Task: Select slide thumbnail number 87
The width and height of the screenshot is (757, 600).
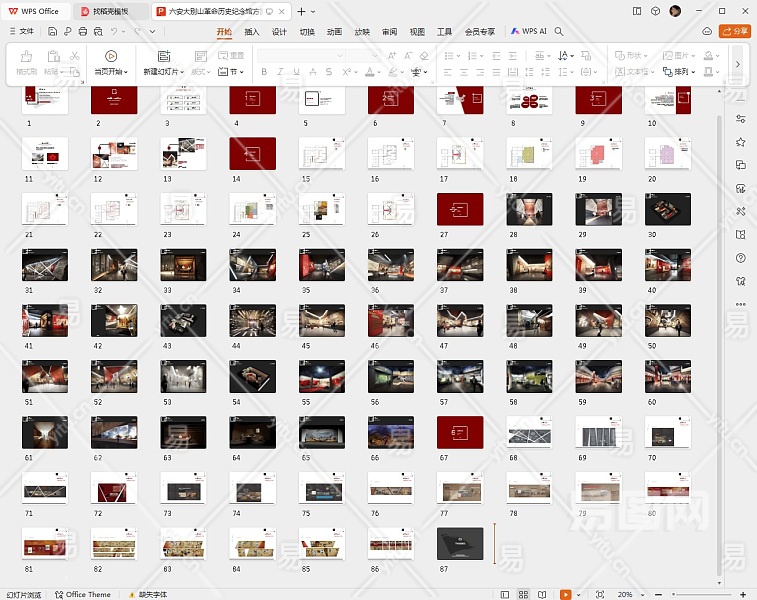Action: click(x=460, y=543)
